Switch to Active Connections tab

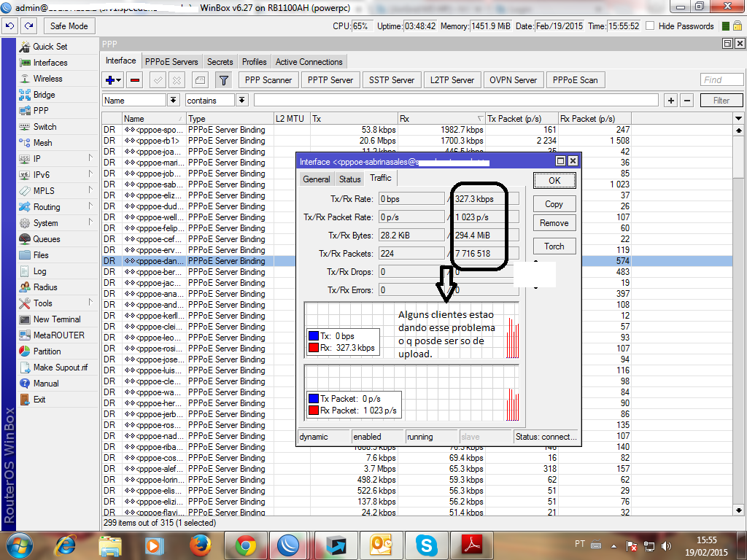pos(309,62)
